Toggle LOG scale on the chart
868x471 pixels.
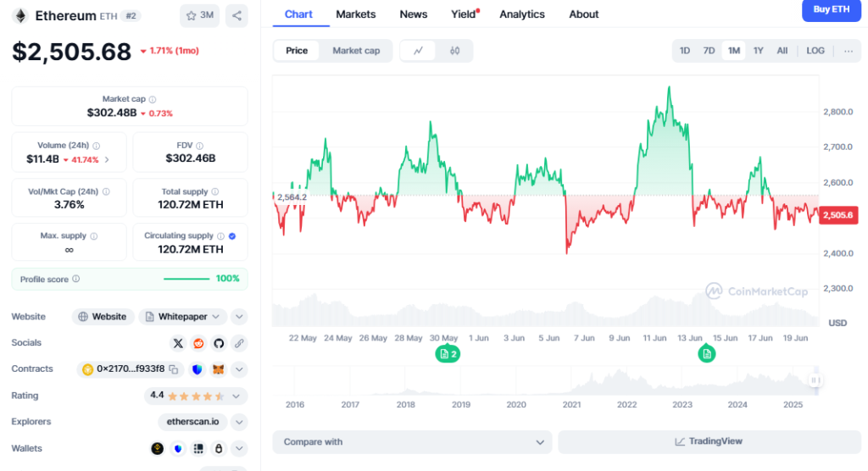point(815,51)
